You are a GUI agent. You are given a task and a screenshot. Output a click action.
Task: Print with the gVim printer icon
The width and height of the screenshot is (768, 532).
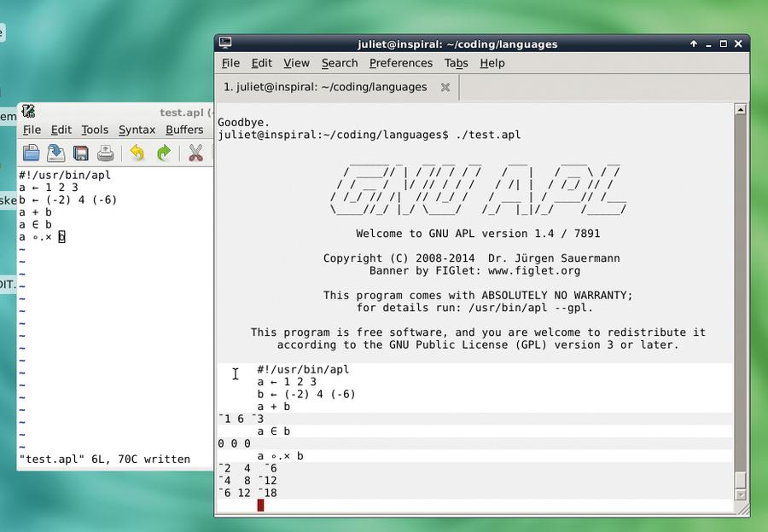click(105, 153)
